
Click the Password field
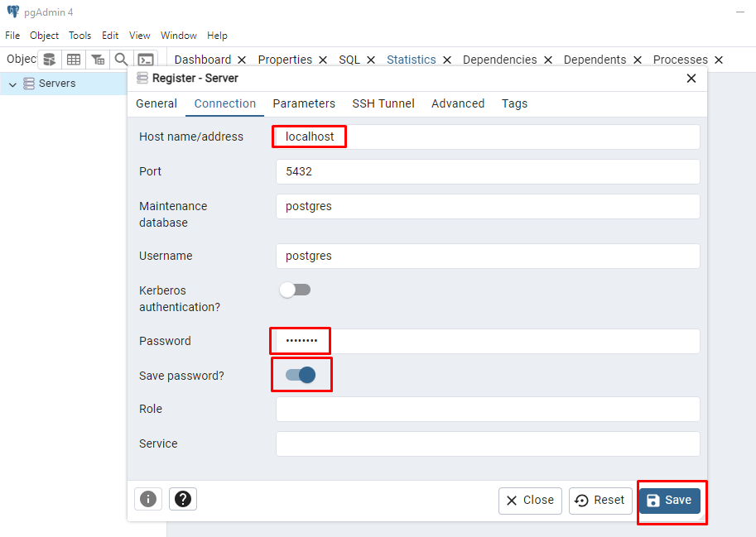tap(488, 341)
